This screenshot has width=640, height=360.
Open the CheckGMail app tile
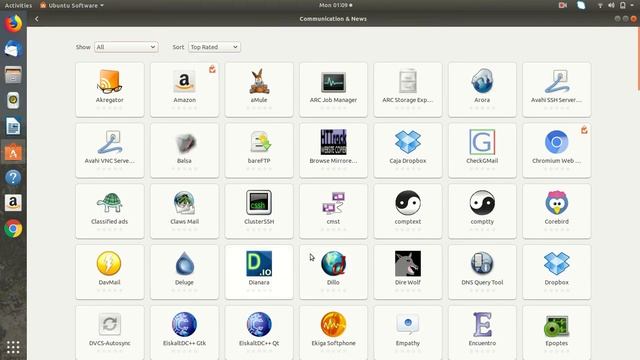(x=482, y=151)
